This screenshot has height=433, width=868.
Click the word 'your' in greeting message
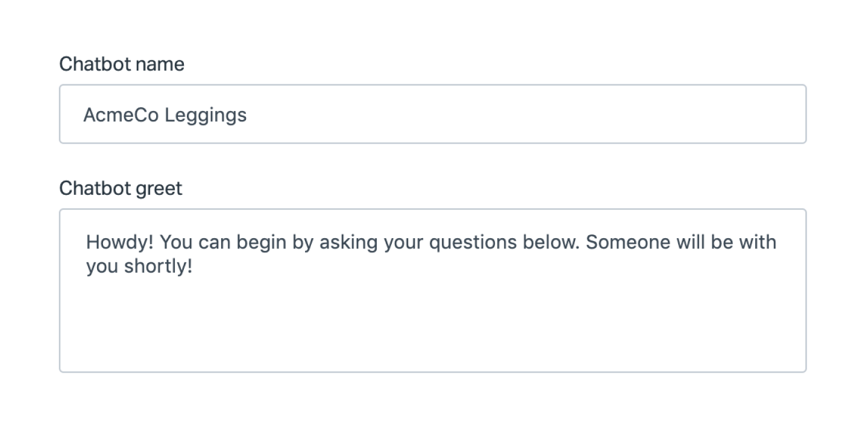pos(391,243)
